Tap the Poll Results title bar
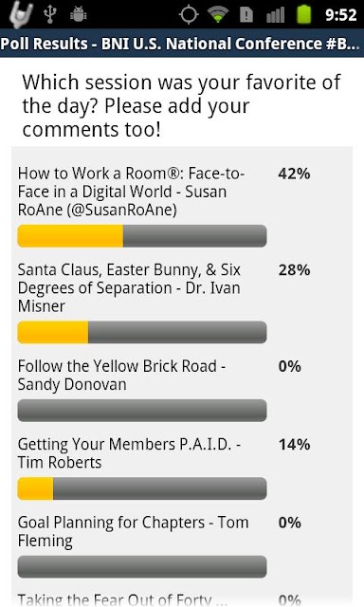This screenshot has width=364, height=607. (182, 44)
